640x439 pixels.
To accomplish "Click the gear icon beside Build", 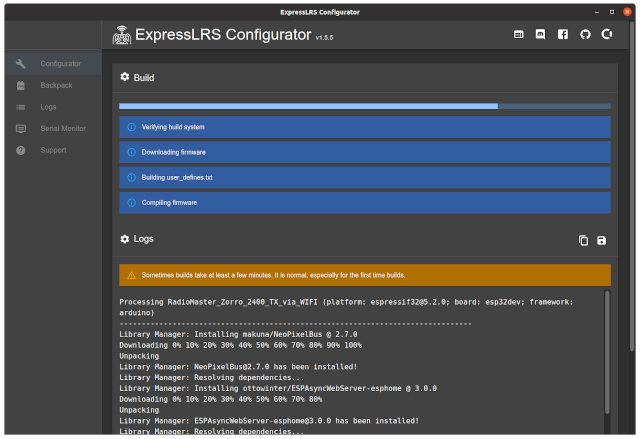I will [125, 77].
